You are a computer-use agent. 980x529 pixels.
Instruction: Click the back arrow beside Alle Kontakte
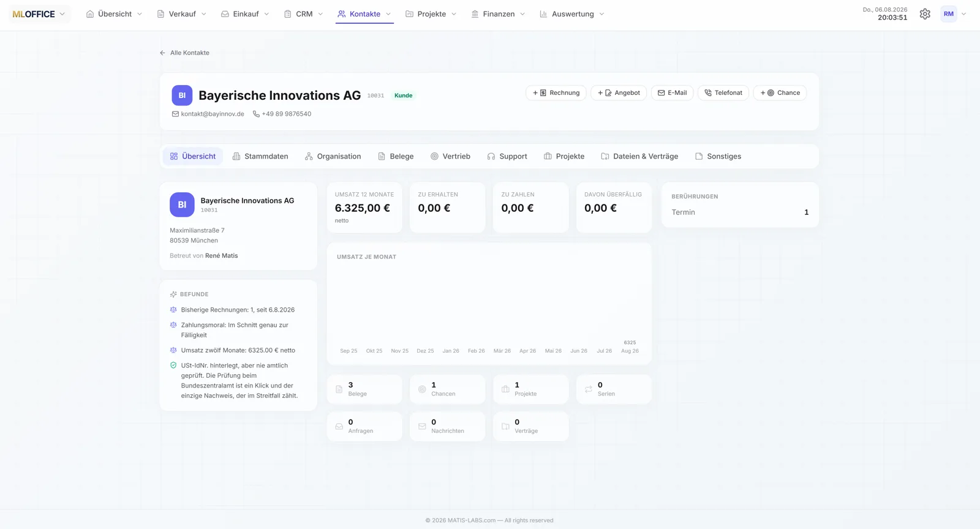coord(162,53)
